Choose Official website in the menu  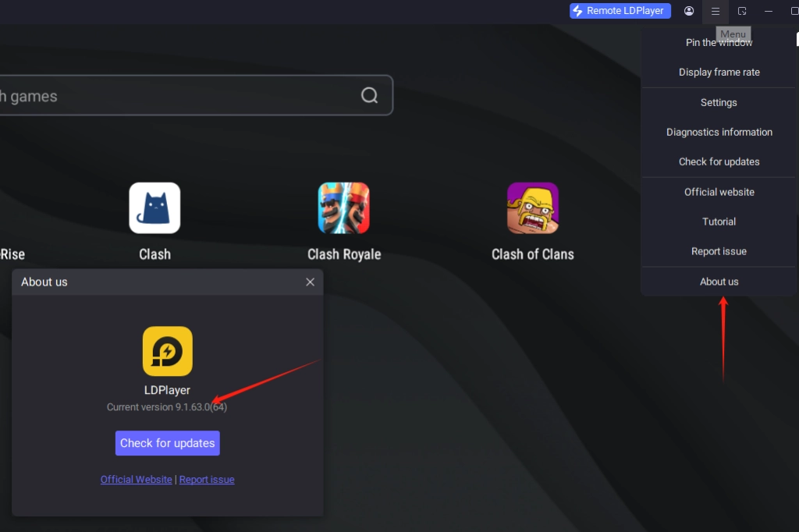pos(719,192)
